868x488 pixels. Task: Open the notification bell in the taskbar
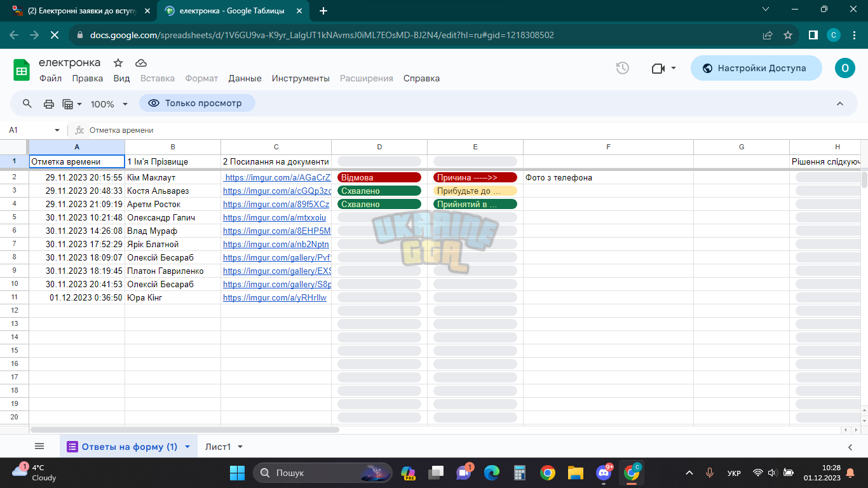pos(850,473)
